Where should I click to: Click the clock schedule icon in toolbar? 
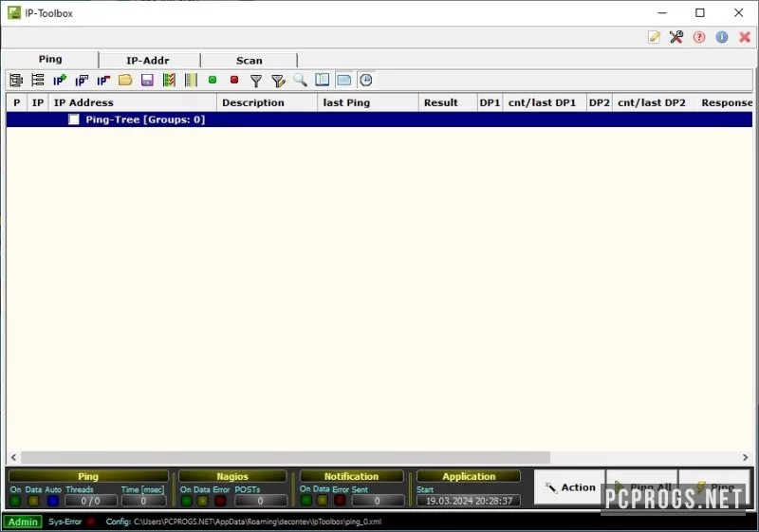[x=366, y=81]
